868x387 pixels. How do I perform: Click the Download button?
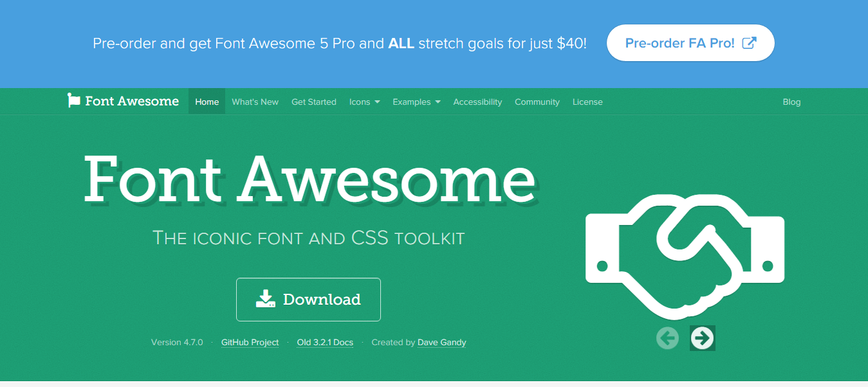pos(308,299)
